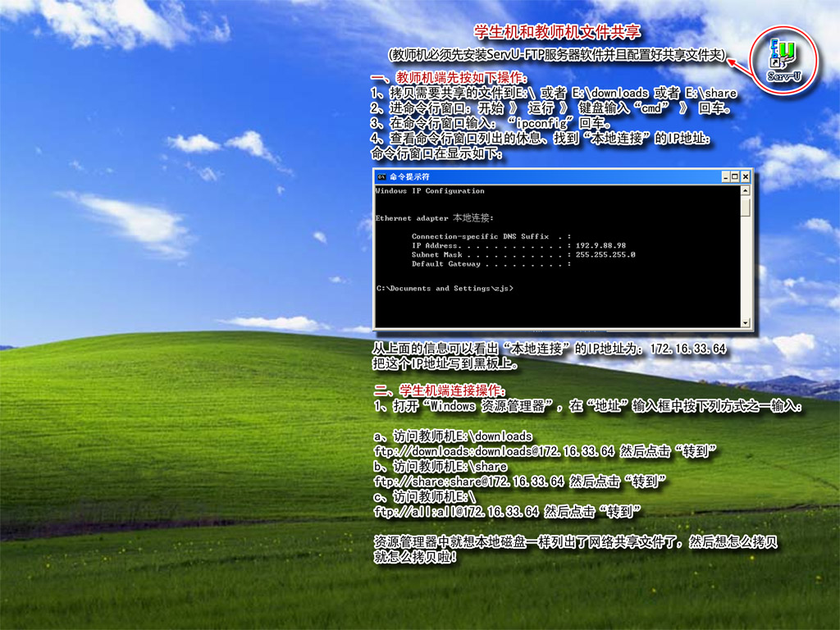
Task: Click the note mentioning ServU-FTP服务器软件
Action: click(557, 55)
